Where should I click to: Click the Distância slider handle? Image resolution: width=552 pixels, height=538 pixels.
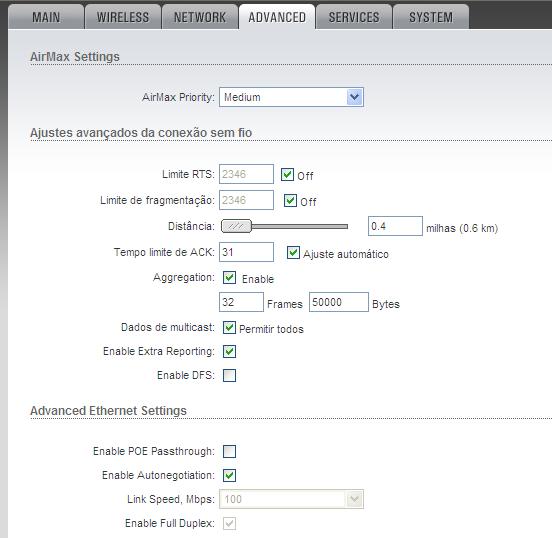coord(236,226)
